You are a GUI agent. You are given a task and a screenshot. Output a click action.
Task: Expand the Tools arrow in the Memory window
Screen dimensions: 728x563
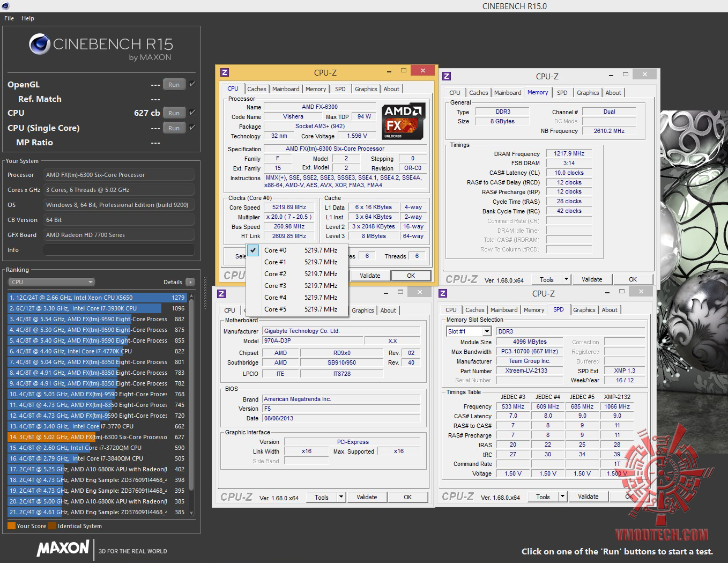point(566,279)
